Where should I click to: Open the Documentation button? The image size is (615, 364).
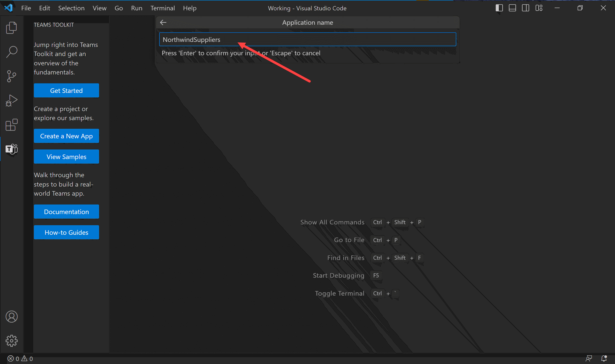point(66,212)
